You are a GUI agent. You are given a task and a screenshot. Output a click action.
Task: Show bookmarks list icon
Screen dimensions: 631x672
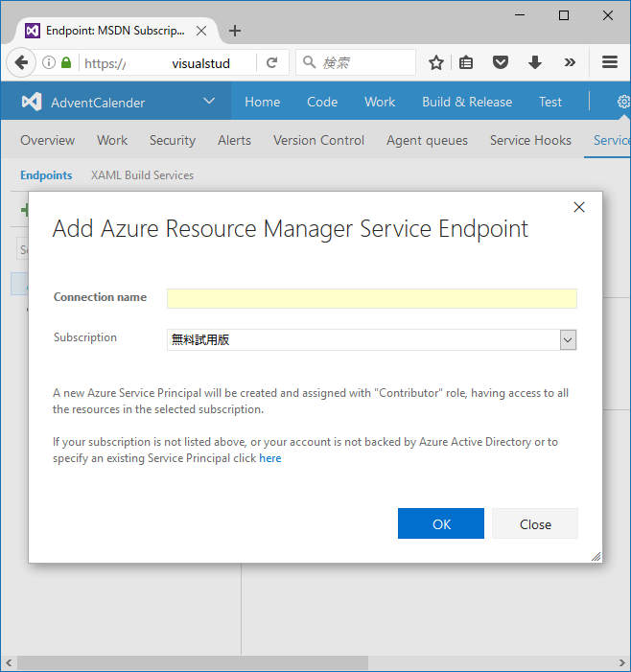[466, 63]
